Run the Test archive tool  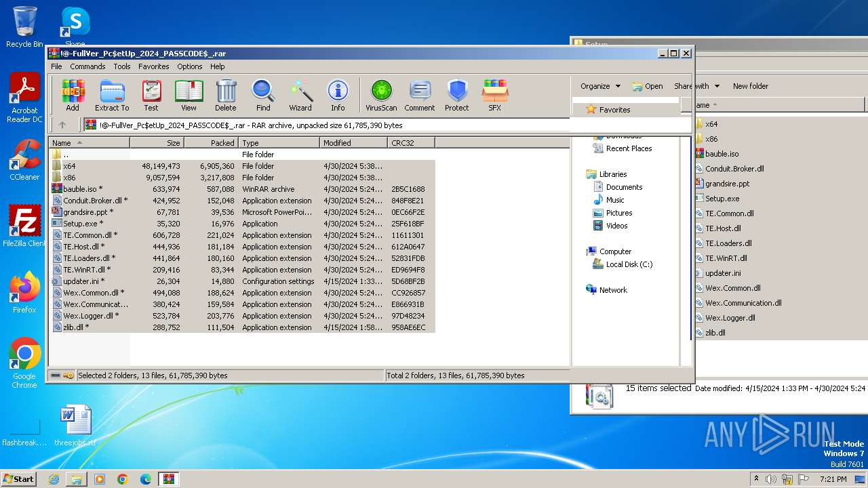click(x=151, y=96)
